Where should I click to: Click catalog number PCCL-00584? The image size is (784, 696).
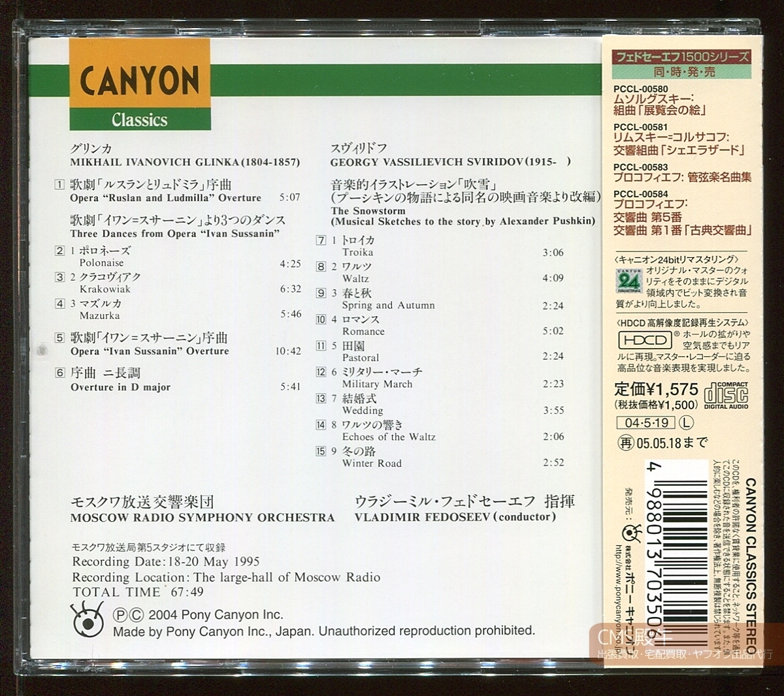(x=641, y=194)
